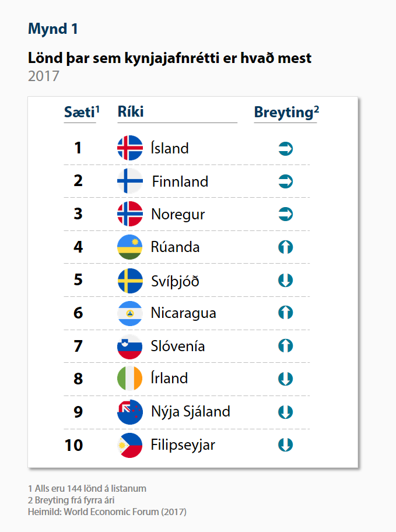The image size is (396, 532).
Task: Click the up arrow beside Slóvenía
Action: click(x=285, y=346)
